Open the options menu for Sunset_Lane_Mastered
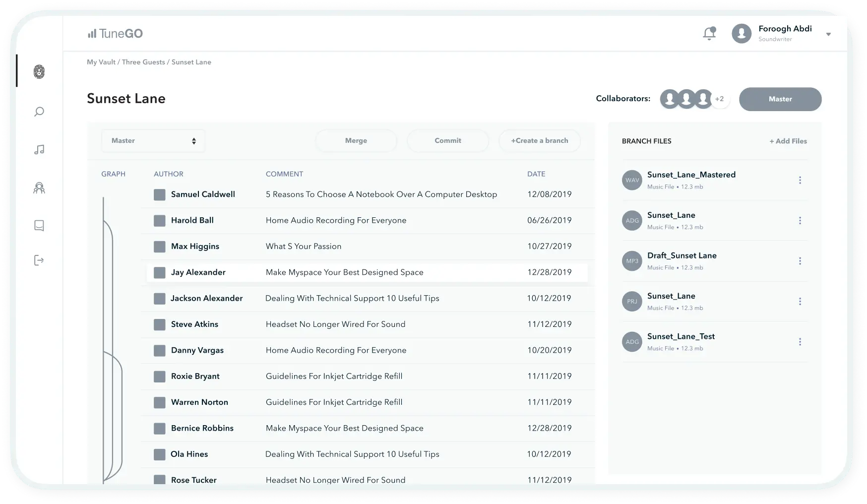This screenshot has height=504, width=867. (x=800, y=180)
